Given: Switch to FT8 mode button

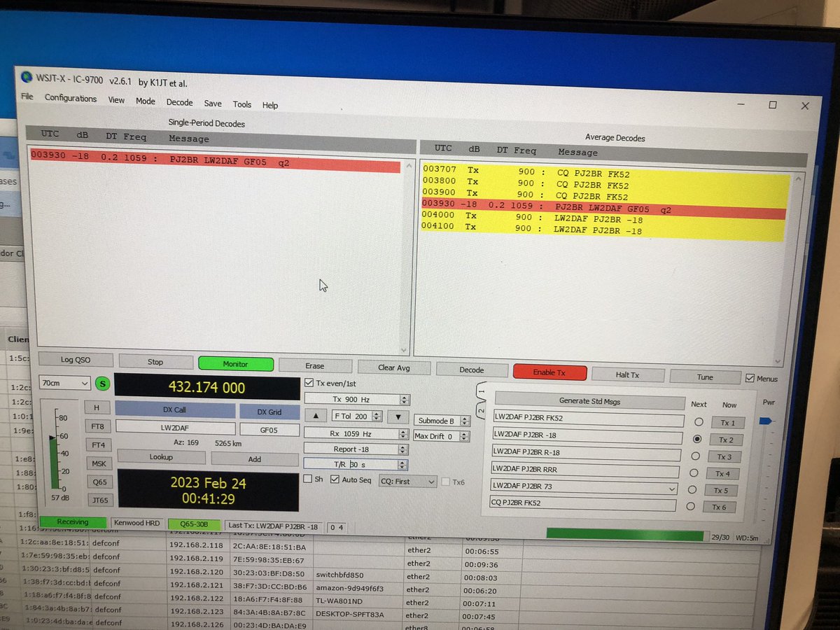Looking at the screenshot, I should pyautogui.click(x=97, y=426).
